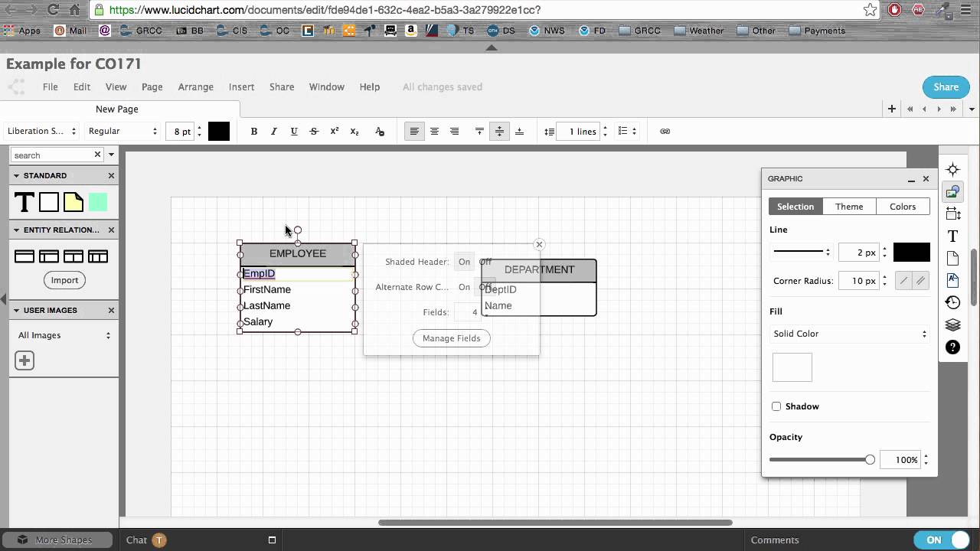Select the New Page tab

tap(117, 109)
